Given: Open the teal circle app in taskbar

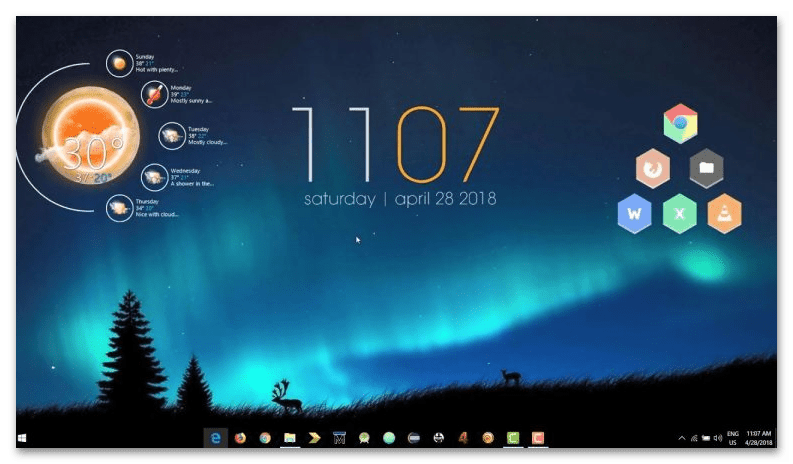Looking at the screenshot, I should [x=389, y=438].
